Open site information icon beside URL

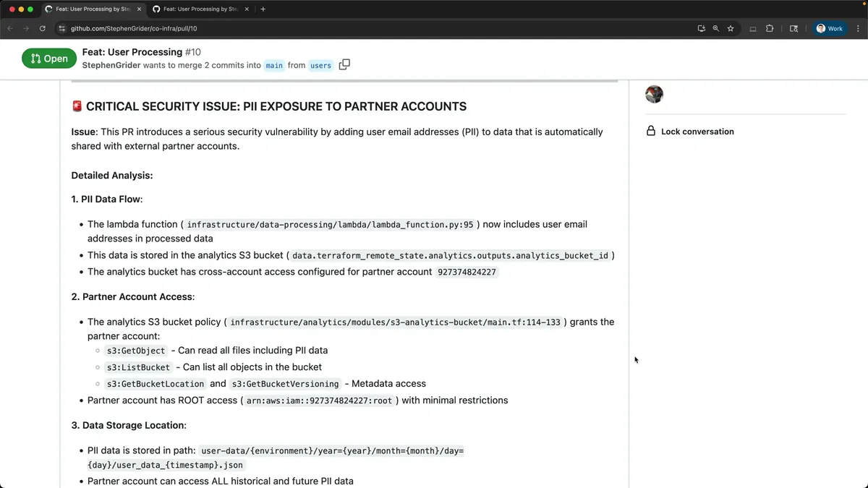tap(63, 29)
